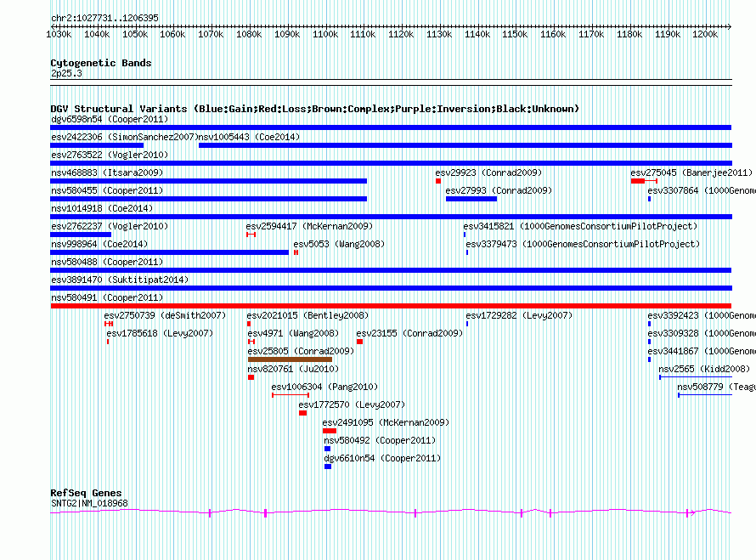Open the SNTG2|NM_018968 gene label
The height and width of the screenshot is (560, 756).
click(x=89, y=503)
